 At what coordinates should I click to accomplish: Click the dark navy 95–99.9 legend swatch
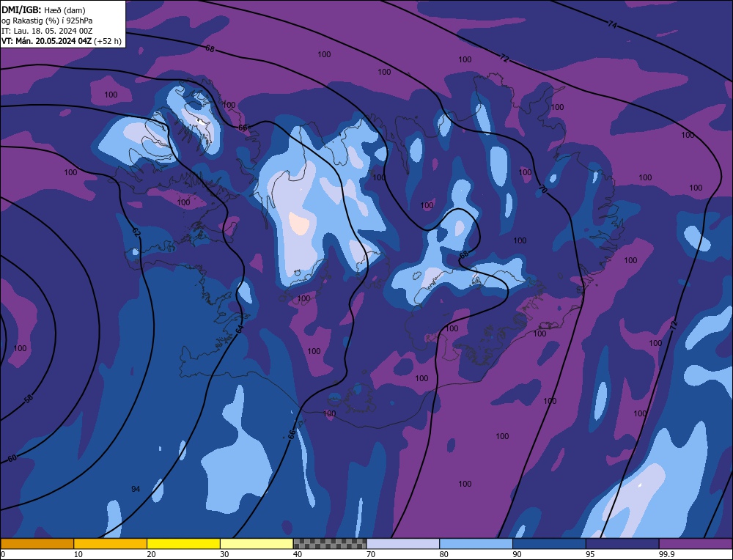(622, 543)
